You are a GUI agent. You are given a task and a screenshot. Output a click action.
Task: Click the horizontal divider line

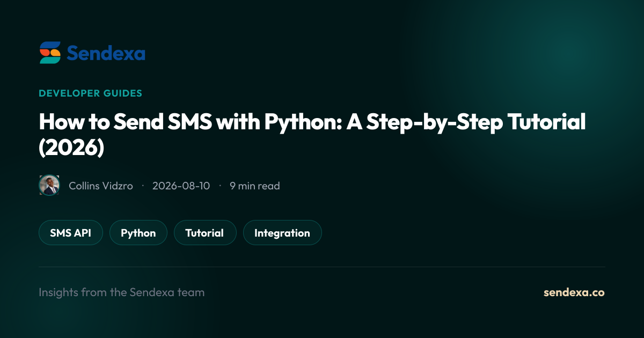click(x=322, y=267)
